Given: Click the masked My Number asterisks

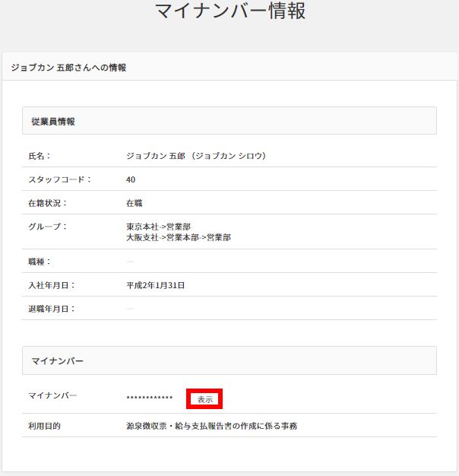Looking at the screenshot, I should [x=150, y=398].
